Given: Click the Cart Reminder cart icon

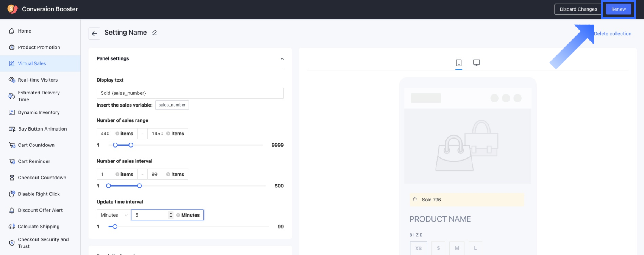Looking at the screenshot, I should click(12, 162).
